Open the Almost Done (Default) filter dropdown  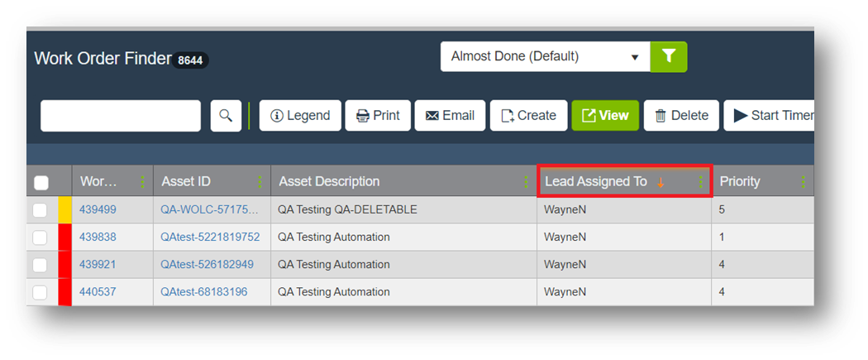[545, 56]
